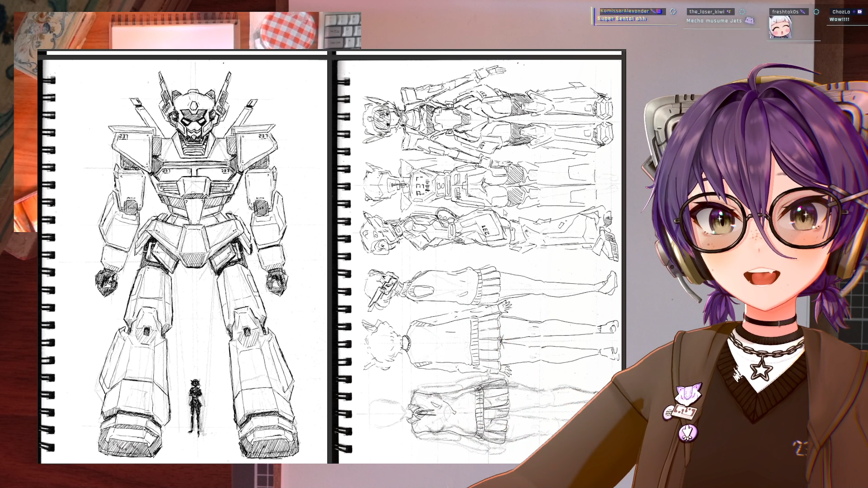This screenshot has height=488, width=868.
Task: Click the circle icon beside freshtak0s
Action: click(x=816, y=12)
